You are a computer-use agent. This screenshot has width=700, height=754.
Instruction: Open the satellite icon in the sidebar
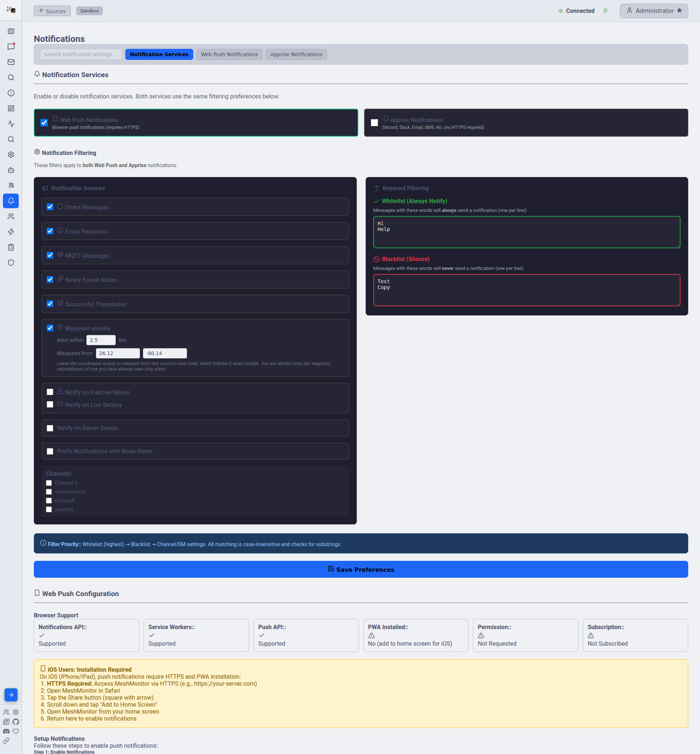[x=11, y=185]
